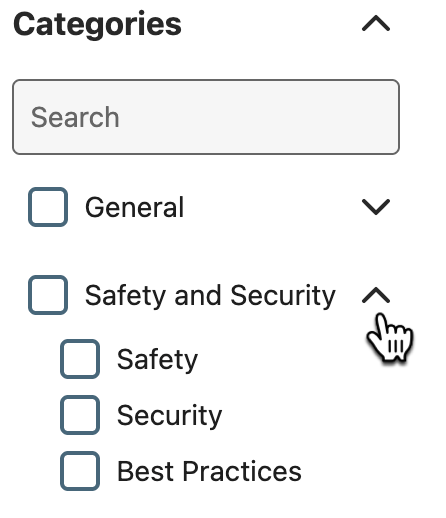Expand the General category chevron
This screenshot has width=446, height=518.
(376, 207)
